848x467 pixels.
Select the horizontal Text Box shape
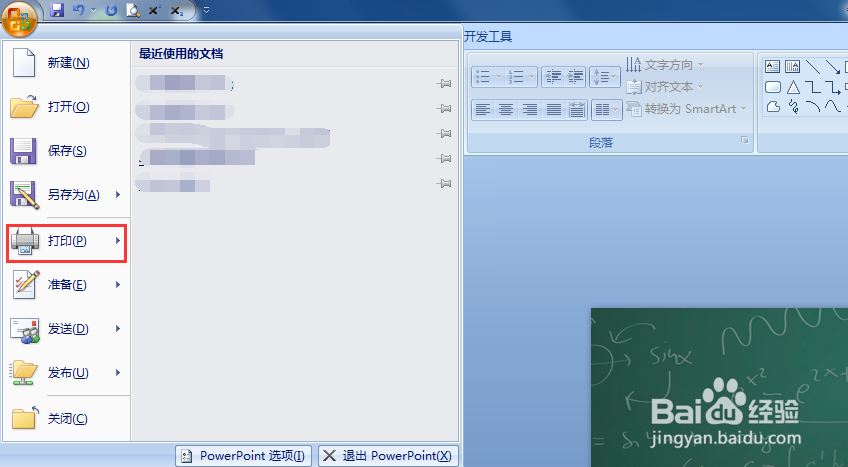point(772,66)
